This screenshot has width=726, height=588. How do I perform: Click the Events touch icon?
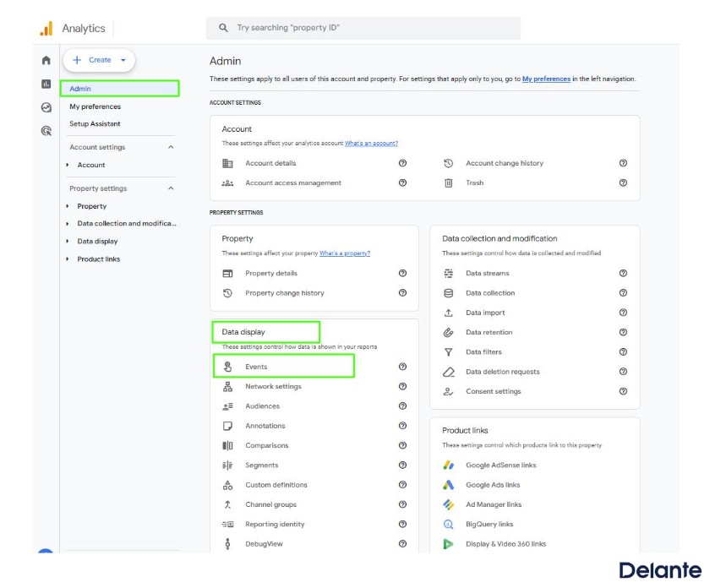coord(227,367)
